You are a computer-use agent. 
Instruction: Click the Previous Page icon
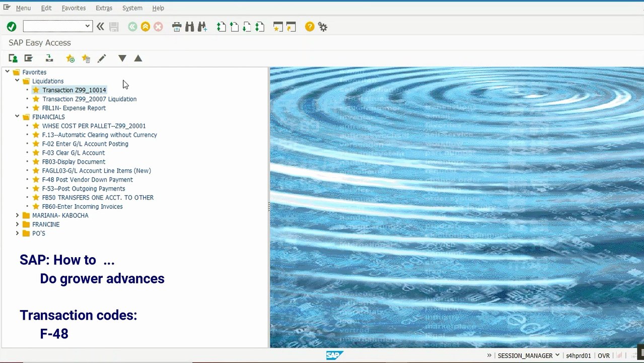(234, 27)
